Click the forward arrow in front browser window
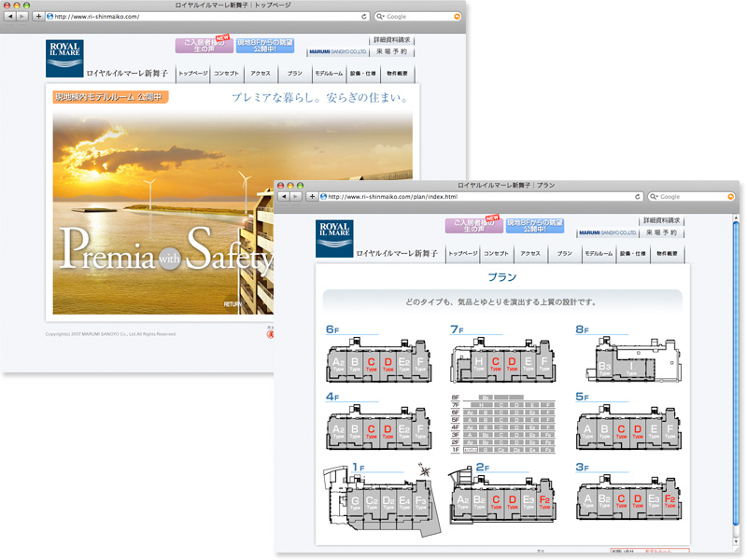Screen dimensions: 747x560 point(295,197)
